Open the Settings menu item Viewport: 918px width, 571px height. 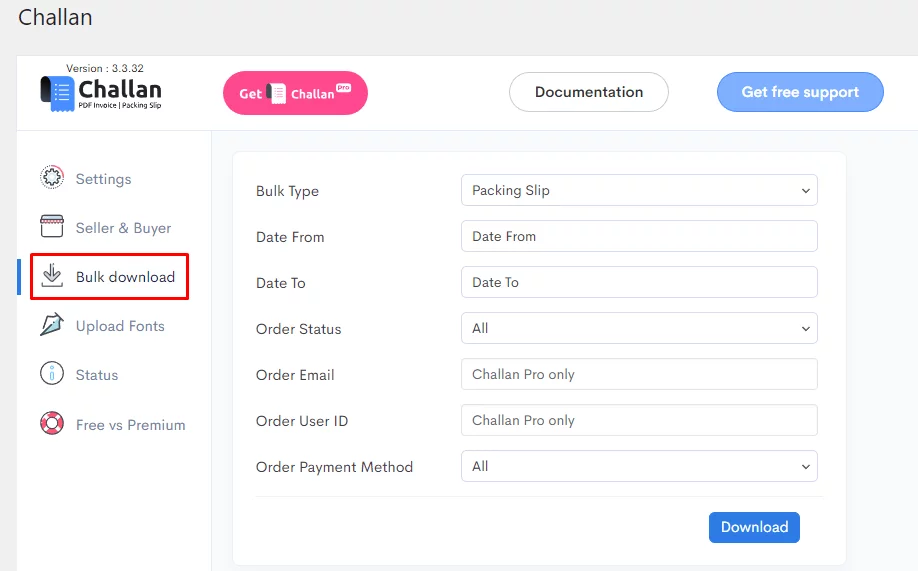[103, 179]
